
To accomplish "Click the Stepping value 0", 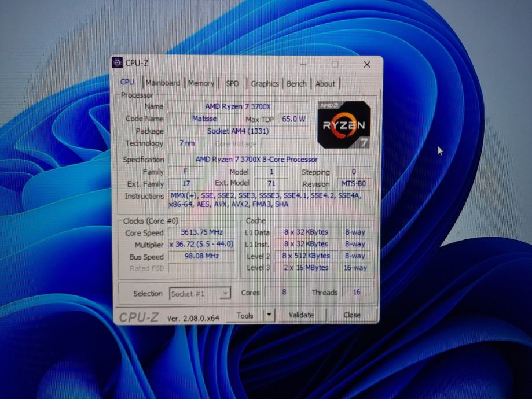I will [354, 172].
